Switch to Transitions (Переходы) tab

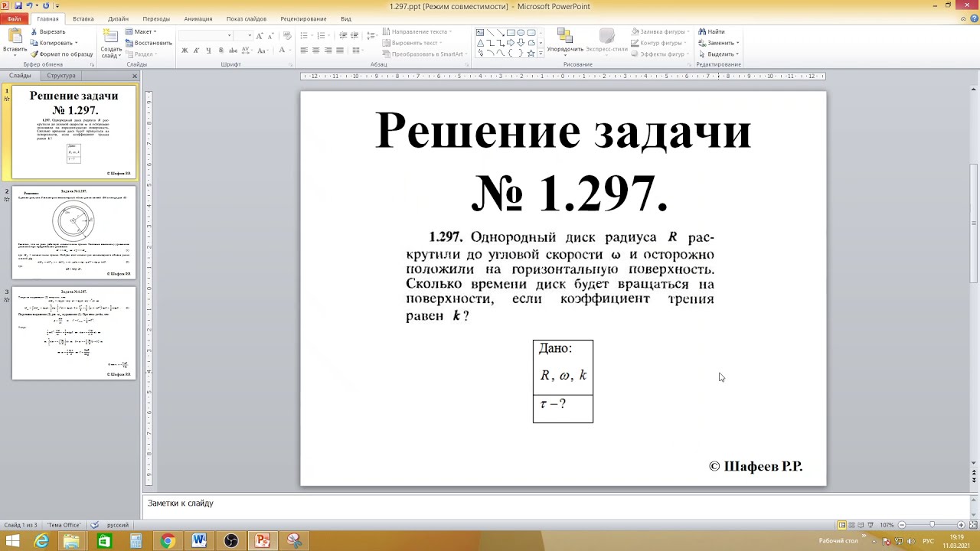[156, 18]
